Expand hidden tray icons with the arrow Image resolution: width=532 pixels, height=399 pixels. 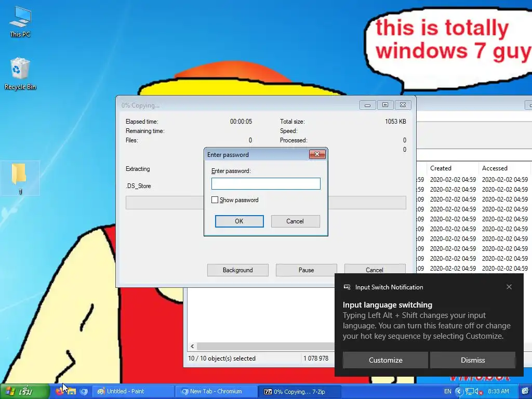pyautogui.click(x=459, y=392)
